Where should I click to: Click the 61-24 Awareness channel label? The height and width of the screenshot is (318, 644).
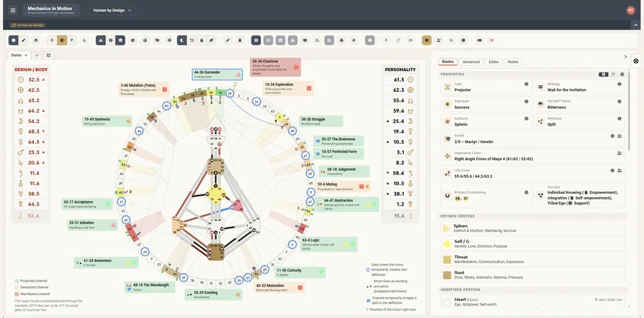[107, 262]
